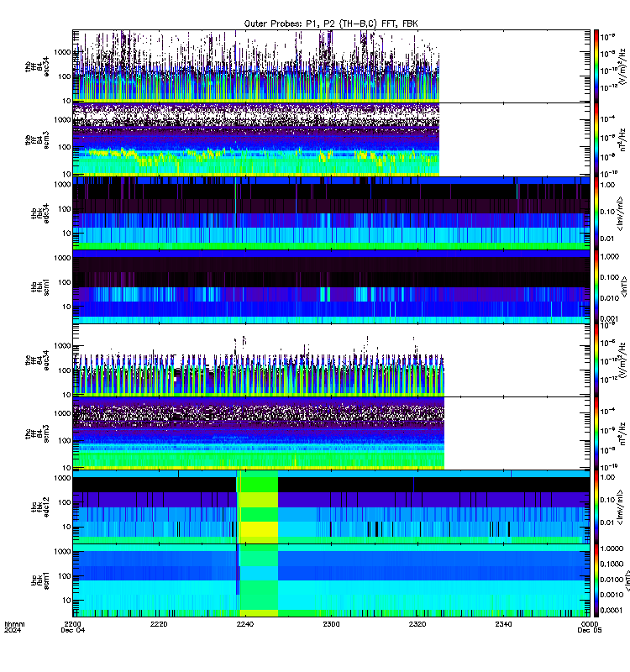Click the "2200" time axis label

pyautogui.click(x=73, y=624)
